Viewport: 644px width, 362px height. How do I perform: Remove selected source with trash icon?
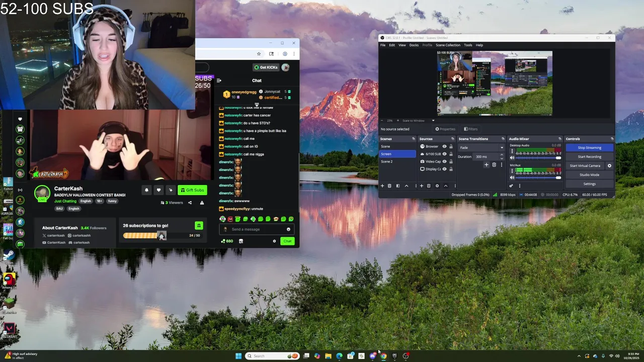point(429,186)
